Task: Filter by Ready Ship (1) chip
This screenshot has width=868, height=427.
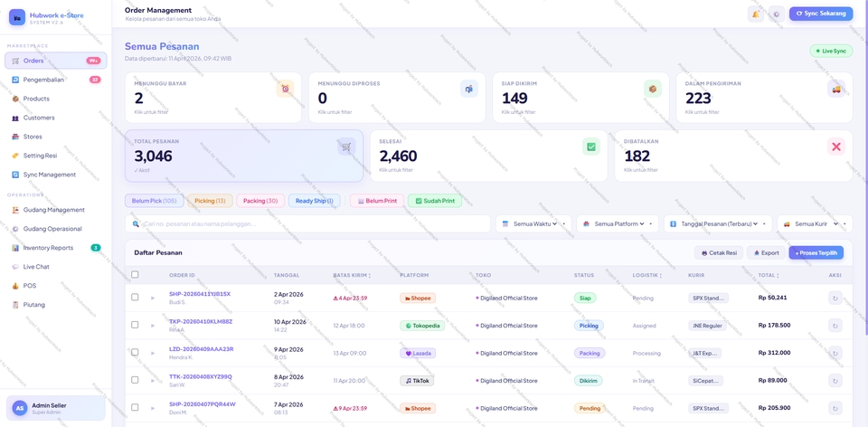Action: 315,201
